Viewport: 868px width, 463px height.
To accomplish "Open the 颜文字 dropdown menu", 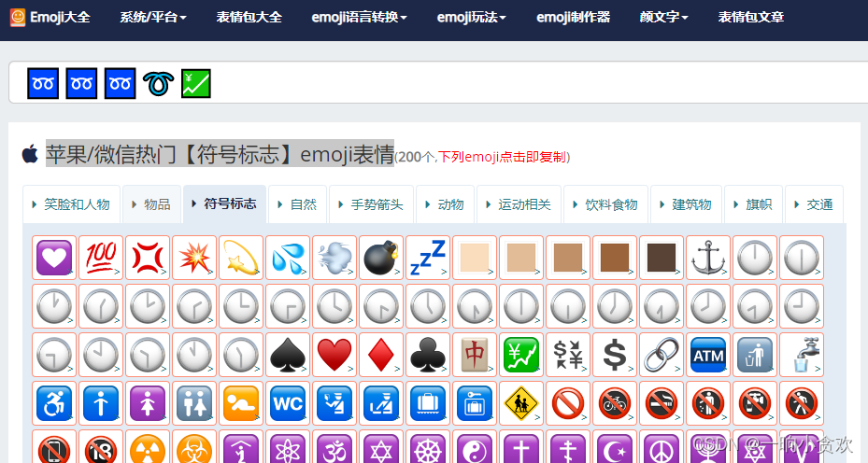I will (663, 17).
